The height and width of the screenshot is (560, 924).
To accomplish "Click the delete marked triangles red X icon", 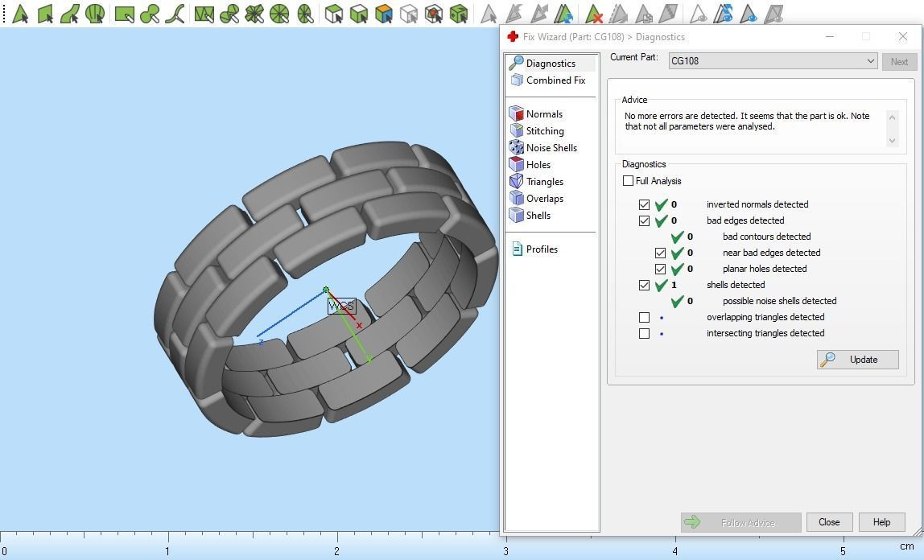I will (x=594, y=13).
